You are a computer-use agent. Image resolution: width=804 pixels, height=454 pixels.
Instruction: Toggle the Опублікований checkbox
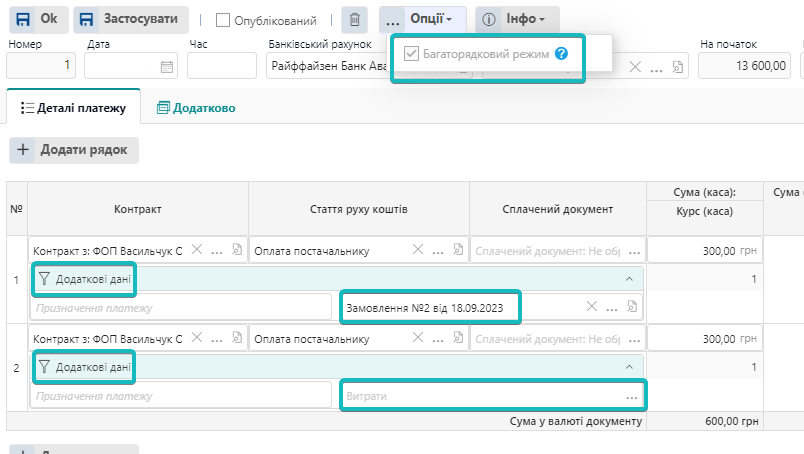tap(223, 20)
